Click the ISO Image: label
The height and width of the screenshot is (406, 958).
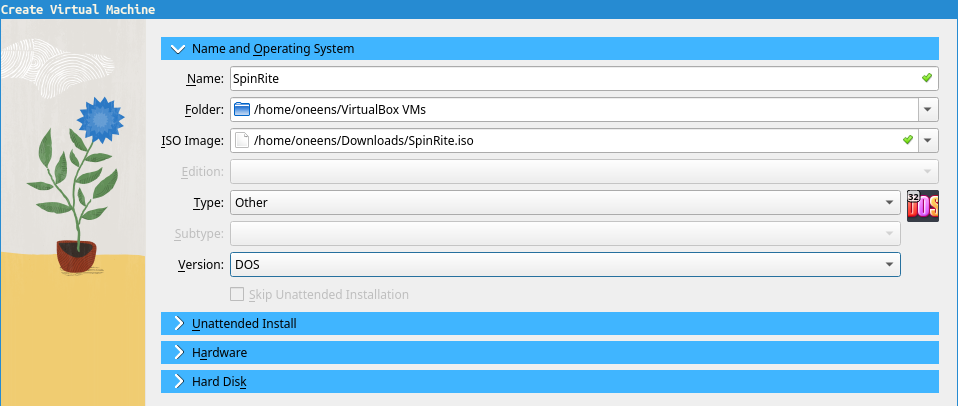point(192,141)
